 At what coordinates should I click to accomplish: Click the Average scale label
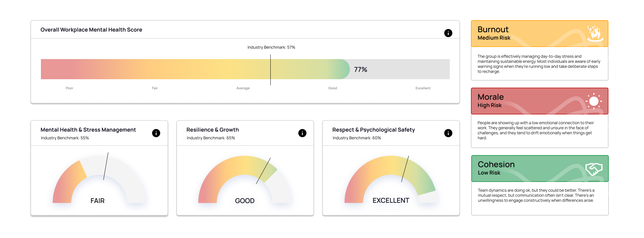pyautogui.click(x=243, y=88)
